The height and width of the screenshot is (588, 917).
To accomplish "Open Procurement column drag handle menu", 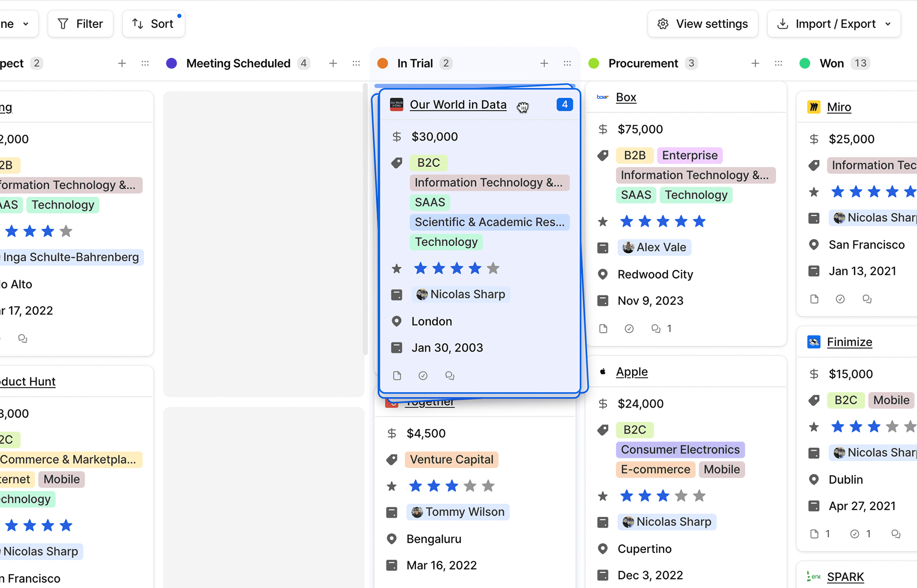I will (x=778, y=63).
